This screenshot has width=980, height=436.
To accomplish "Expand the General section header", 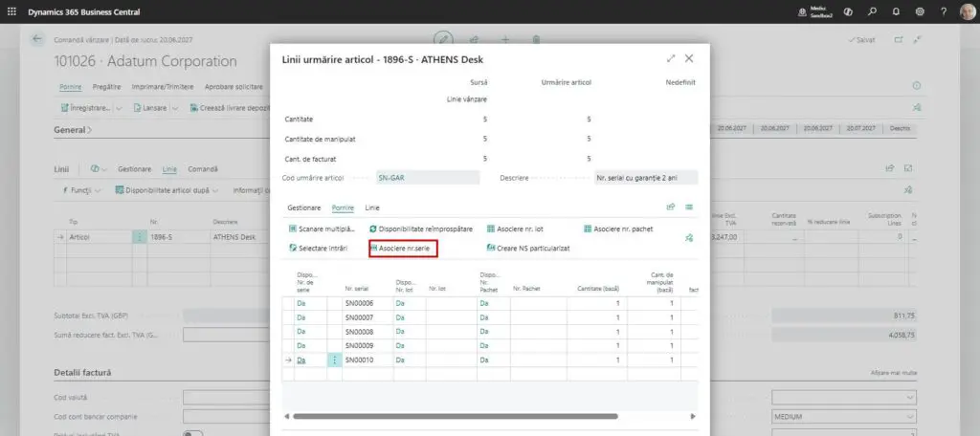I will [73, 130].
